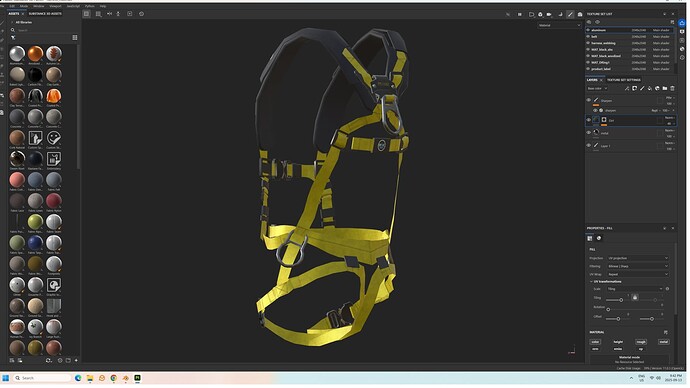The height and width of the screenshot is (388, 690).
Task: Click the Windows Start button
Action: [6, 378]
